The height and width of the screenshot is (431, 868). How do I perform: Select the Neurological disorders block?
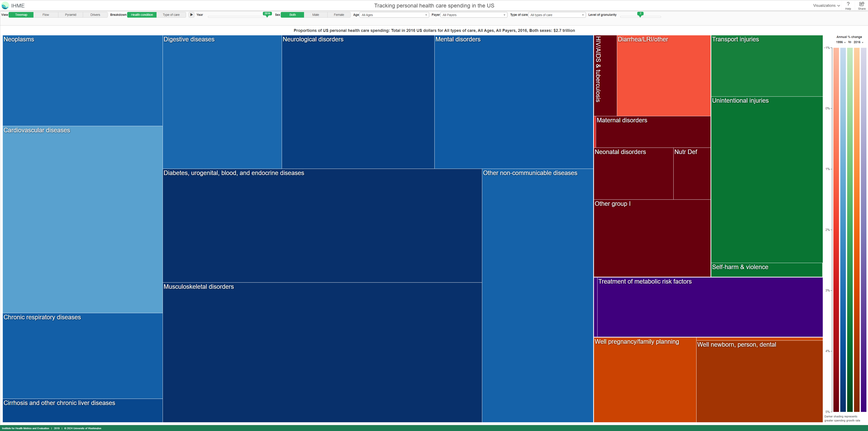[358, 102]
